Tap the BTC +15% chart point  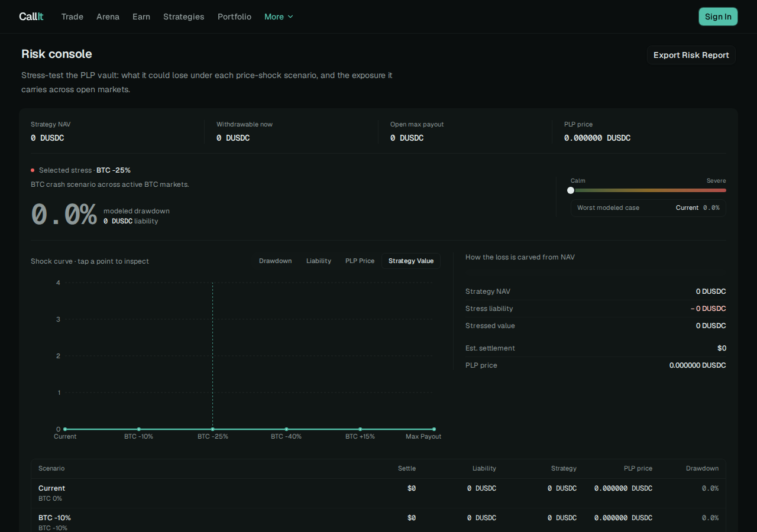tap(360, 429)
